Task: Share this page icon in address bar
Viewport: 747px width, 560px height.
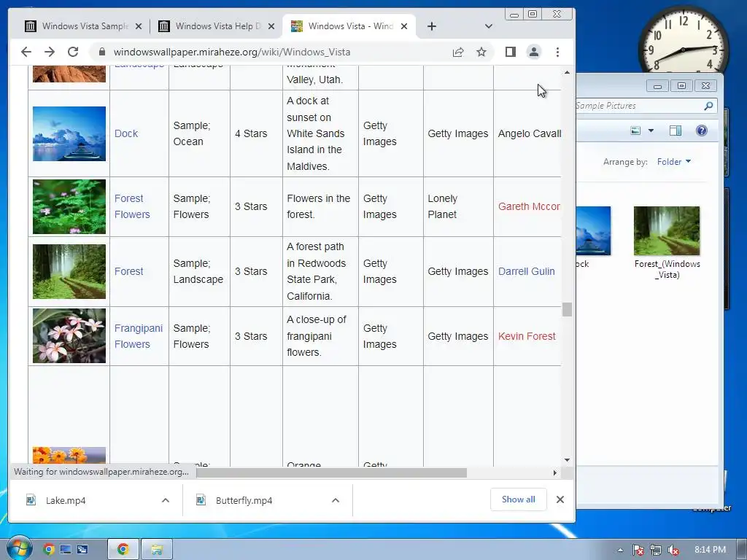Action: (458, 52)
